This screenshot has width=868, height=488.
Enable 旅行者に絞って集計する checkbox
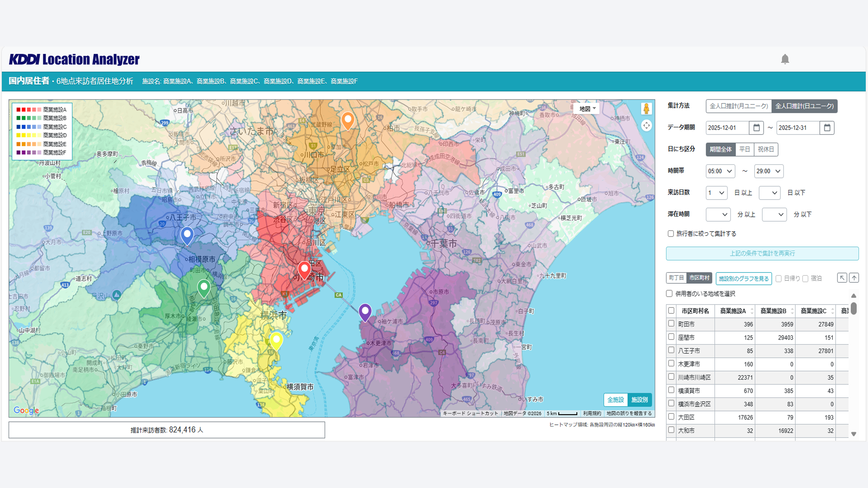pyautogui.click(x=670, y=233)
